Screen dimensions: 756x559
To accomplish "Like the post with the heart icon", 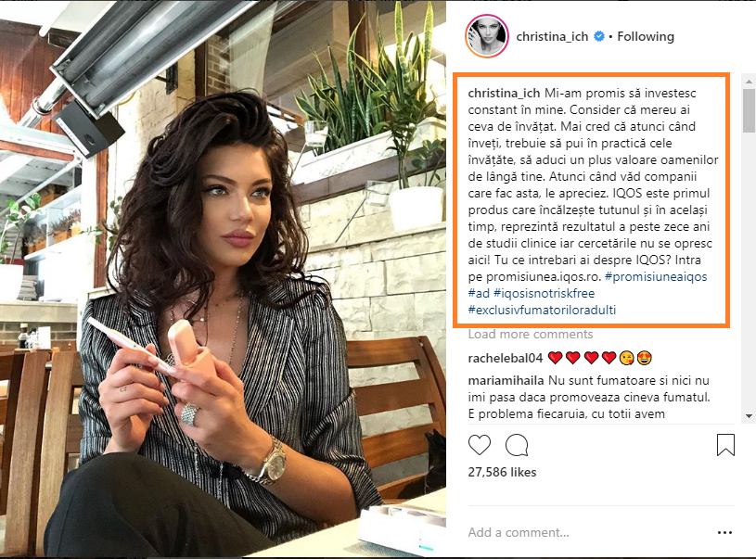I will [480, 445].
